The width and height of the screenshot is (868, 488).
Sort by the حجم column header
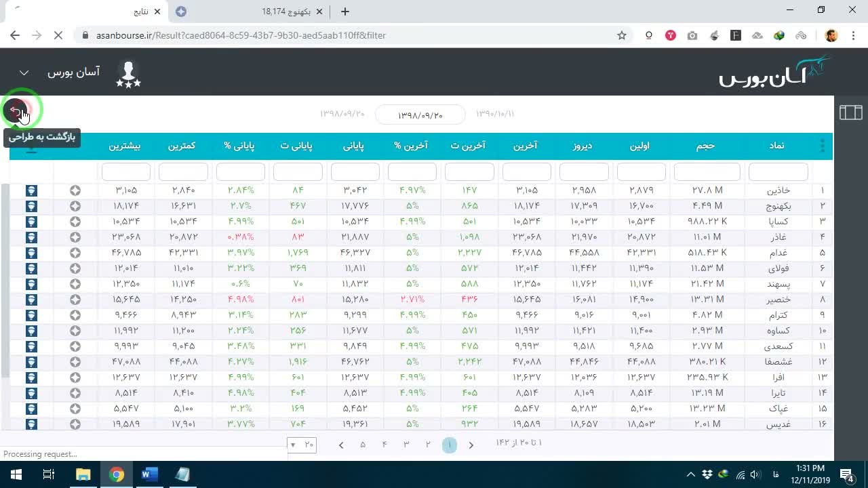(705, 146)
